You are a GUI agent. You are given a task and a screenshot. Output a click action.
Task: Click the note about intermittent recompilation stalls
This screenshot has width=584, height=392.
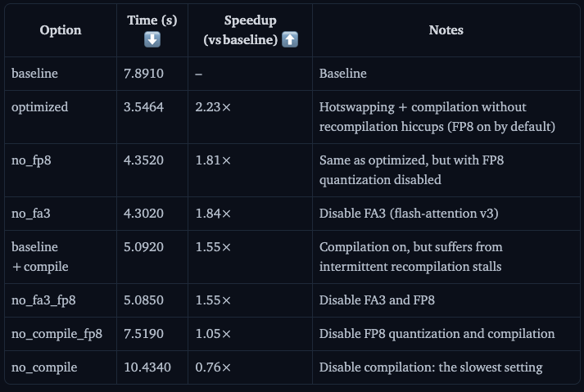tap(410, 256)
